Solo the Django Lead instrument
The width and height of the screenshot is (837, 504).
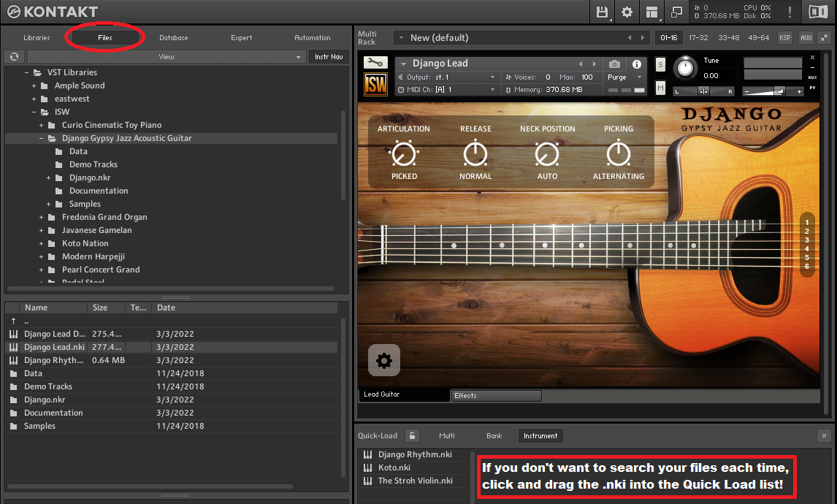click(660, 64)
